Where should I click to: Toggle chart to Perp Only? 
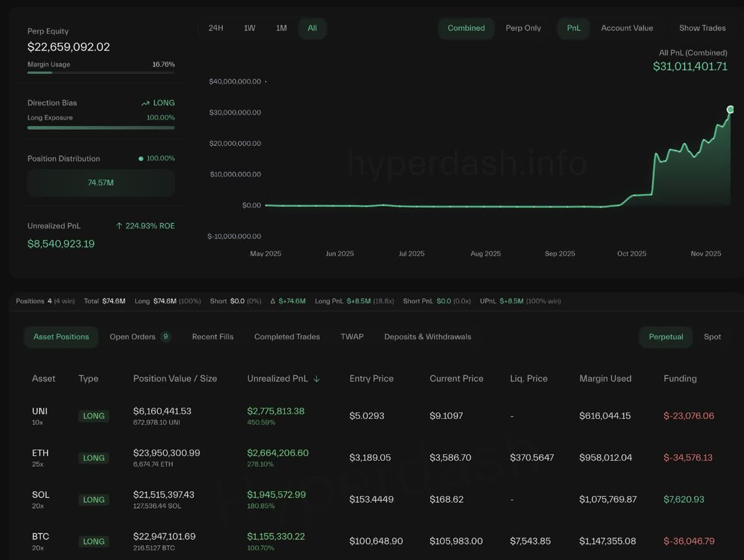coord(523,28)
